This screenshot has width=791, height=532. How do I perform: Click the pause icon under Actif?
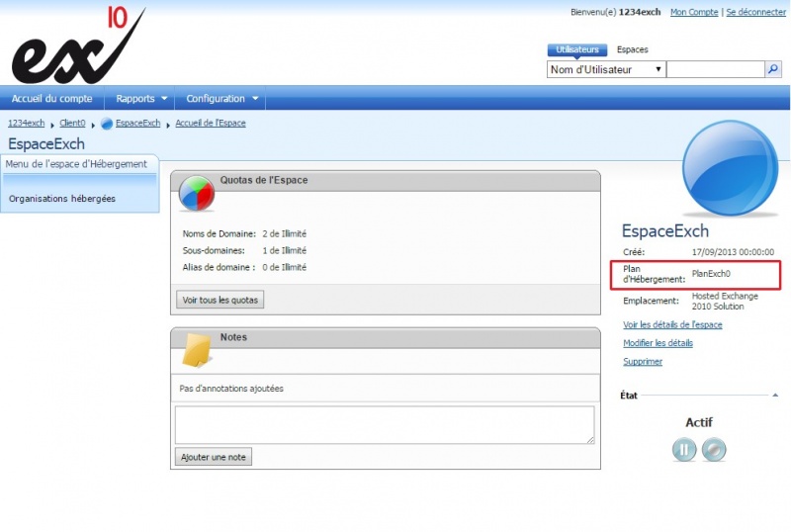click(684, 450)
